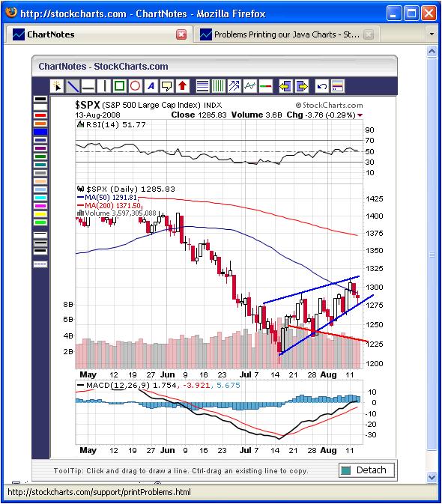
Task: Pick the purple color swatch
Action: point(40,148)
